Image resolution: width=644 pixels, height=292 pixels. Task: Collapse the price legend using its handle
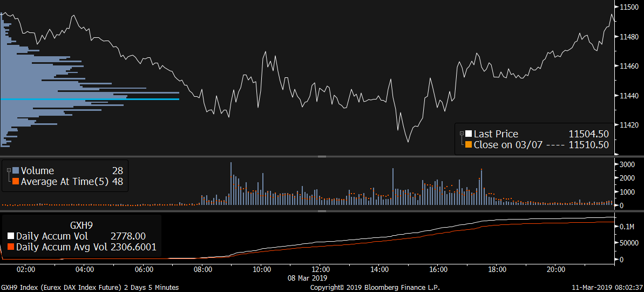(x=462, y=134)
